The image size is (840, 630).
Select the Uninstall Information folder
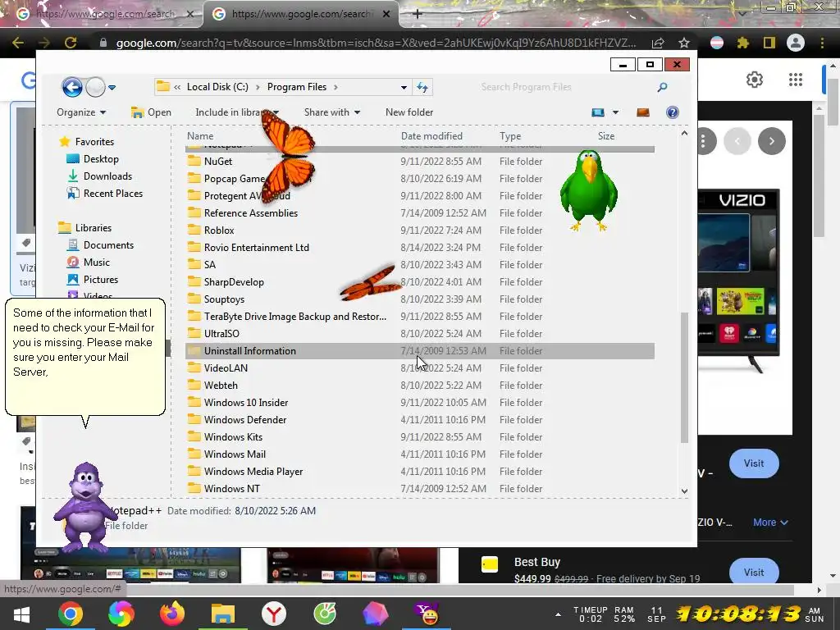[x=420, y=351]
